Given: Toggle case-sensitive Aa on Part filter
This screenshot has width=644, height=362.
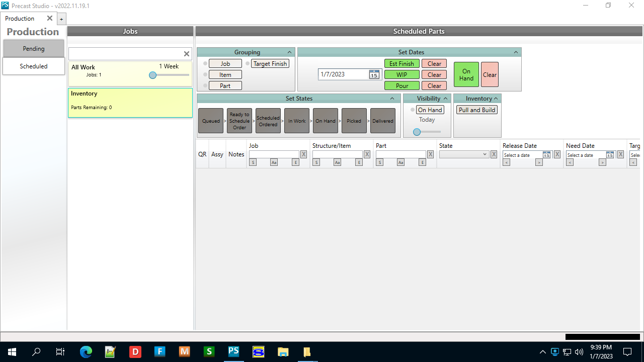Looking at the screenshot, I should 400,162.
